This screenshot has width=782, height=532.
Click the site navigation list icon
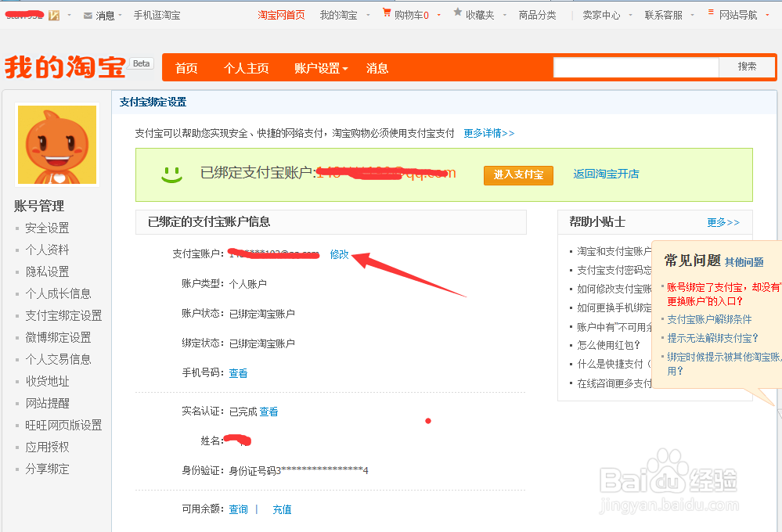[711, 13]
